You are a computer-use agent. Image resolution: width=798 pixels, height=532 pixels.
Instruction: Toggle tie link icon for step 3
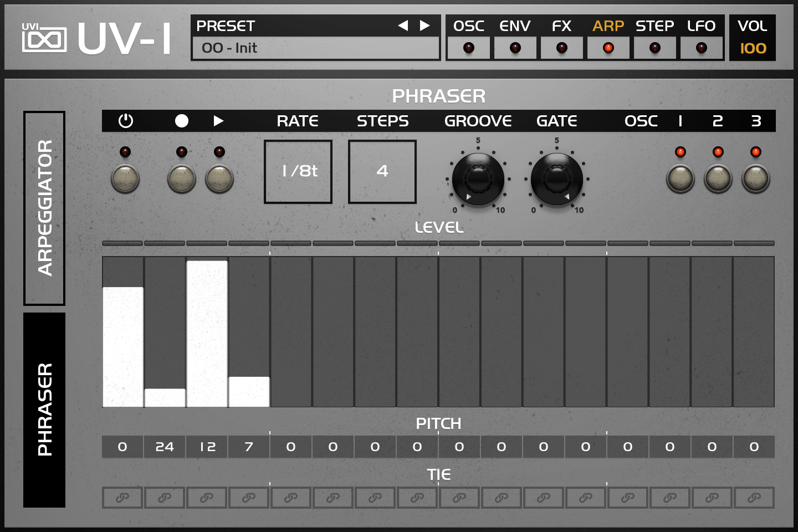[207, 498]
